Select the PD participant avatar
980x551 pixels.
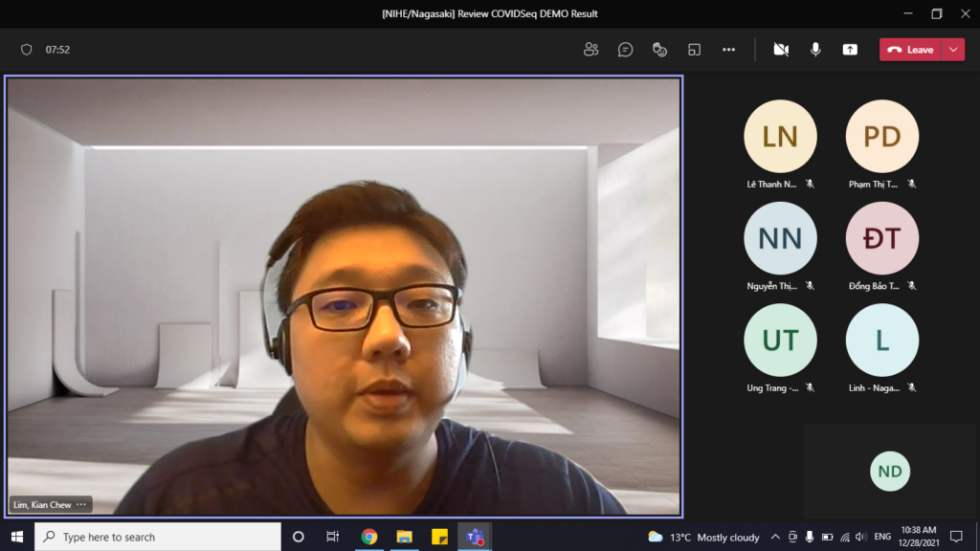pyautogui.click(x=881, y=137)
